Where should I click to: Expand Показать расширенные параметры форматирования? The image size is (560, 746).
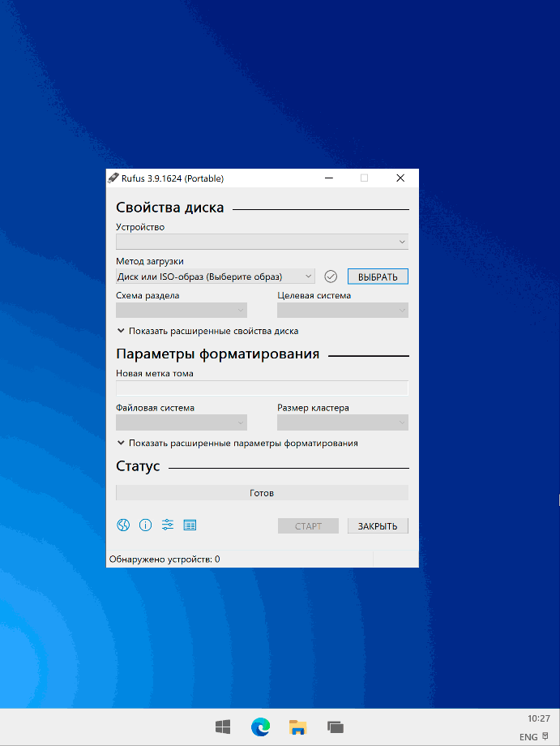pyautogui.click(x=237, y=444)
